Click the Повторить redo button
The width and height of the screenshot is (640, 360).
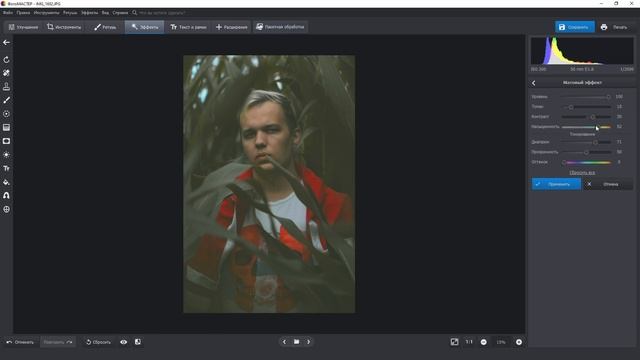point(58,342)
